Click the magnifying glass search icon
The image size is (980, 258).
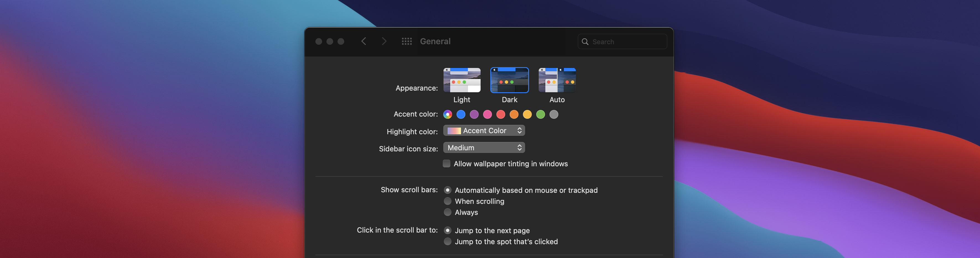(585, 42)
